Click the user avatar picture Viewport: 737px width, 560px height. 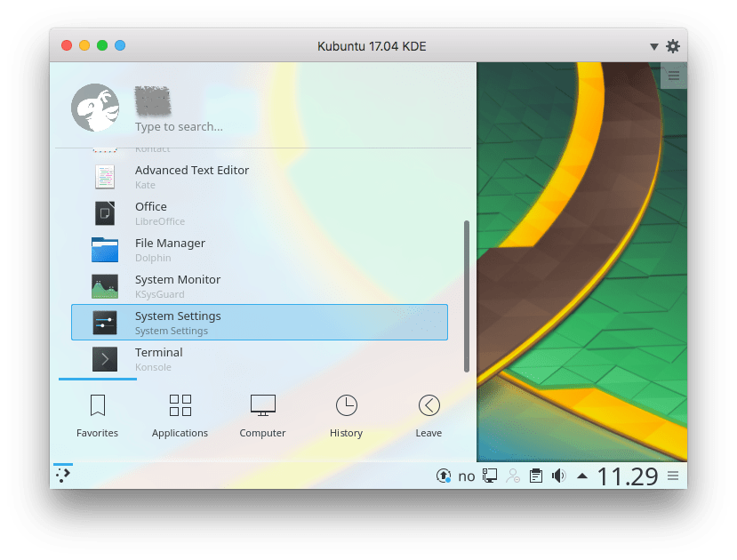click(95, 108)
